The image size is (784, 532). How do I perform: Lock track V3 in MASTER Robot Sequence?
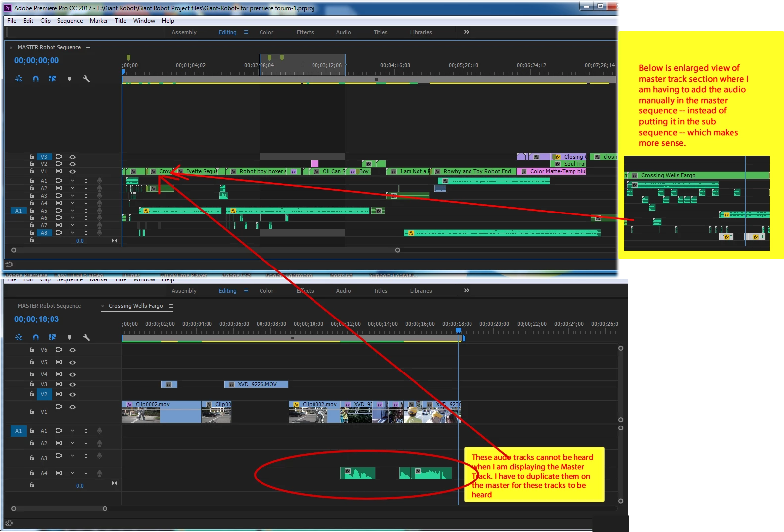tap(32, 156)
